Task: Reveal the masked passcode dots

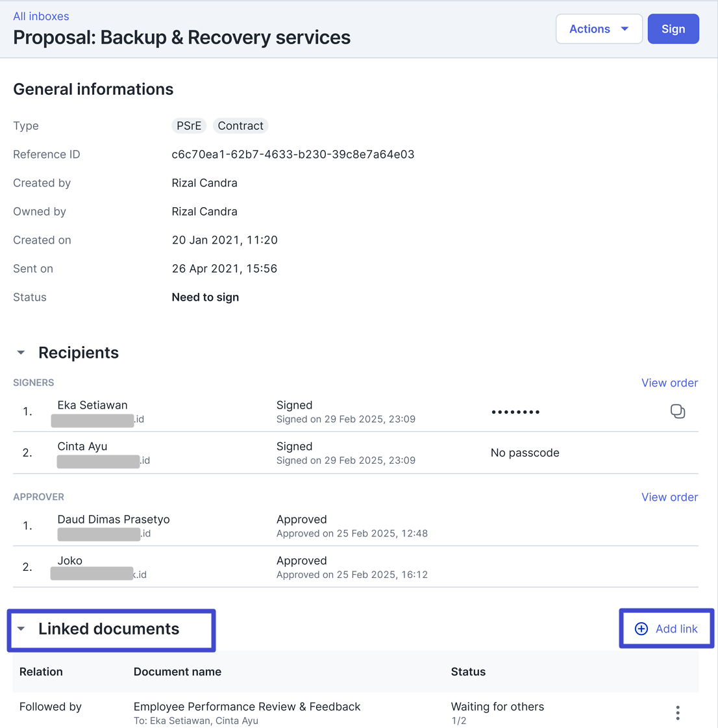Action: click(515, 412)
